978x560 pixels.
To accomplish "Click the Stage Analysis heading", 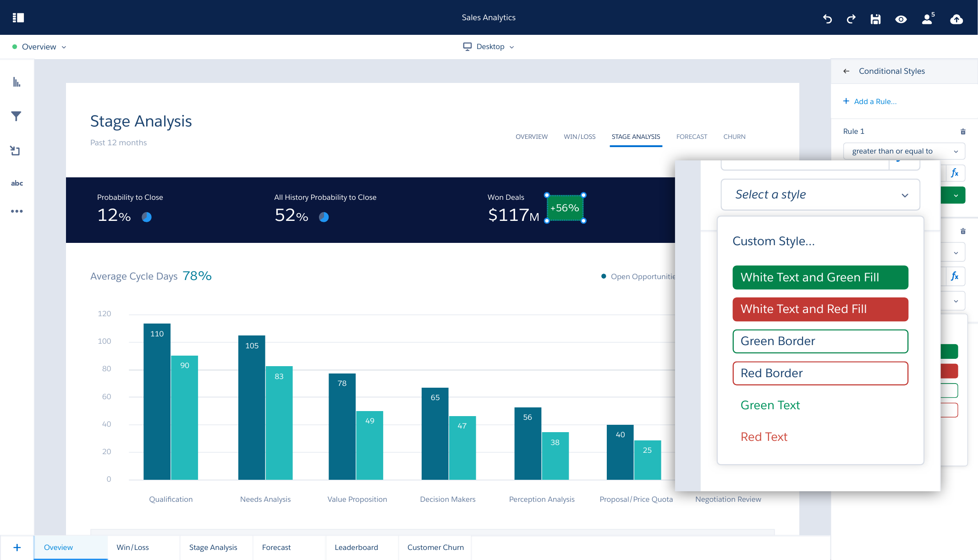I will (141, 121).
